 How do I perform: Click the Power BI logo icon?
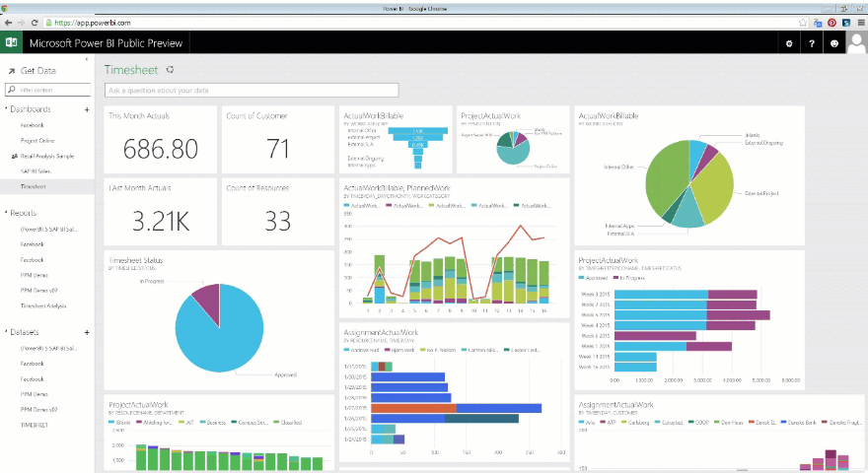point(12,43)
